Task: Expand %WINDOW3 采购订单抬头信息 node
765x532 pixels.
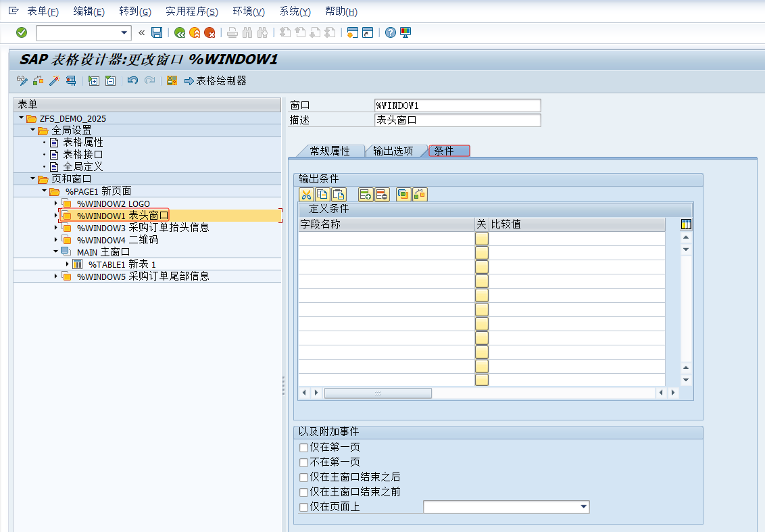Action: [x=55, y=227]
